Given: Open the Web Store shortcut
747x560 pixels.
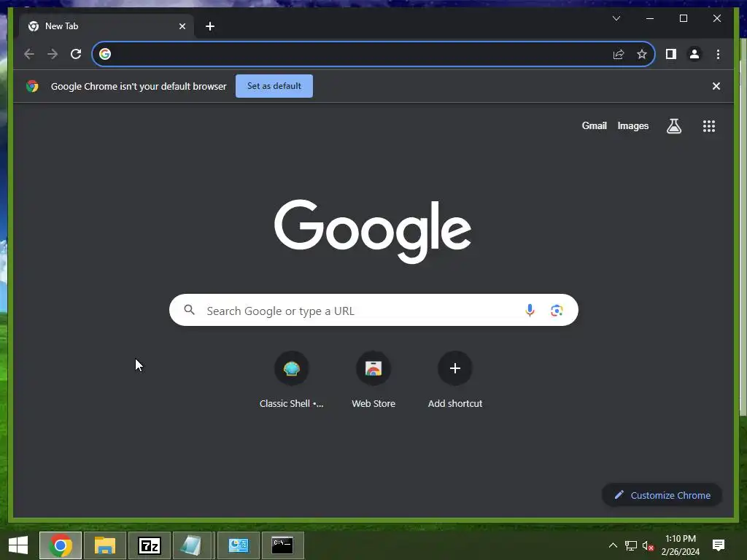Looking at the screenshot, I should pos(373,379).
